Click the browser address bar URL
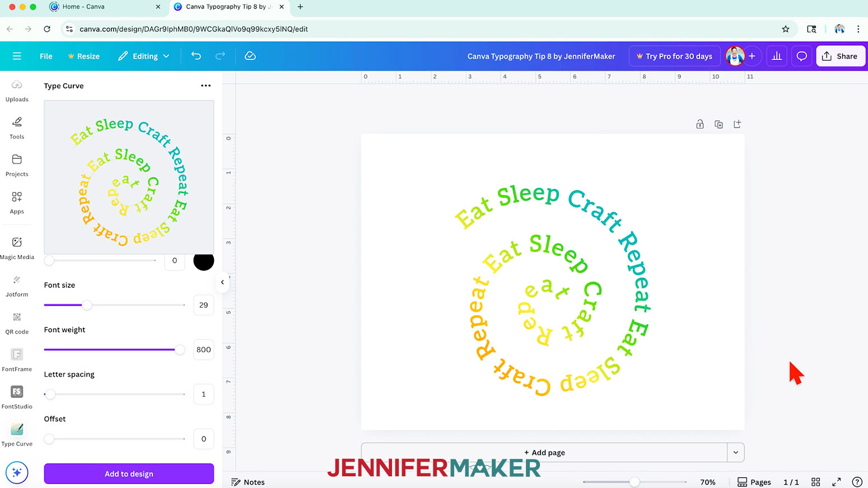Viewport: 868px width, 488px height. coord(194,29)
